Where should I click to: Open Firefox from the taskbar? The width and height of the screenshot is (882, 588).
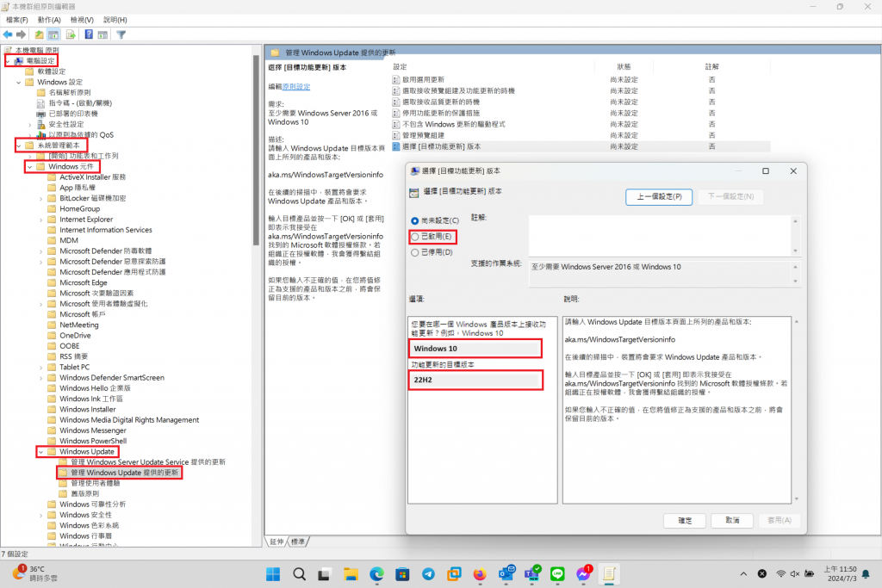[479, 574]
